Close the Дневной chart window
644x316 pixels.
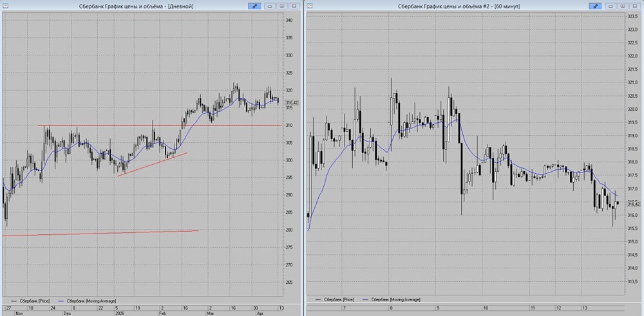[294, 6]
